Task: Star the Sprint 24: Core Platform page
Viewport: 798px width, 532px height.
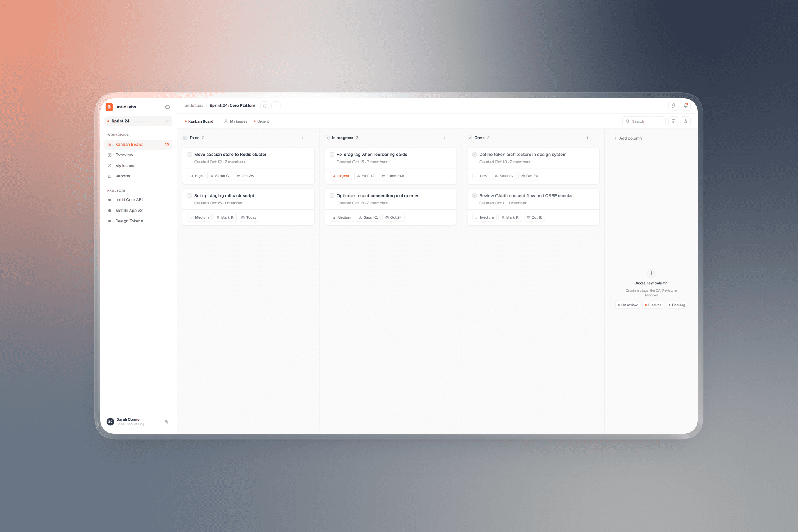Action: click(x=265, y=106)
